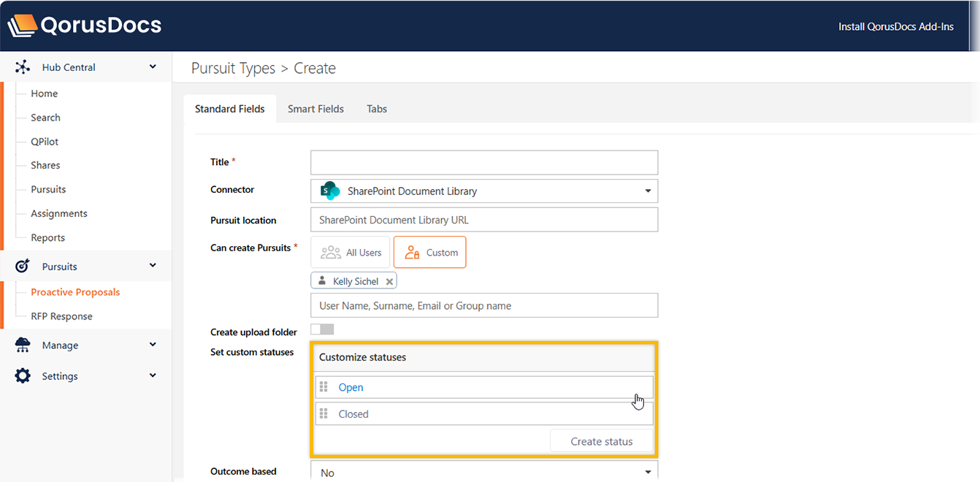Switch to the Tabs tab
This screenshot has height=482, width=980.
377,109
